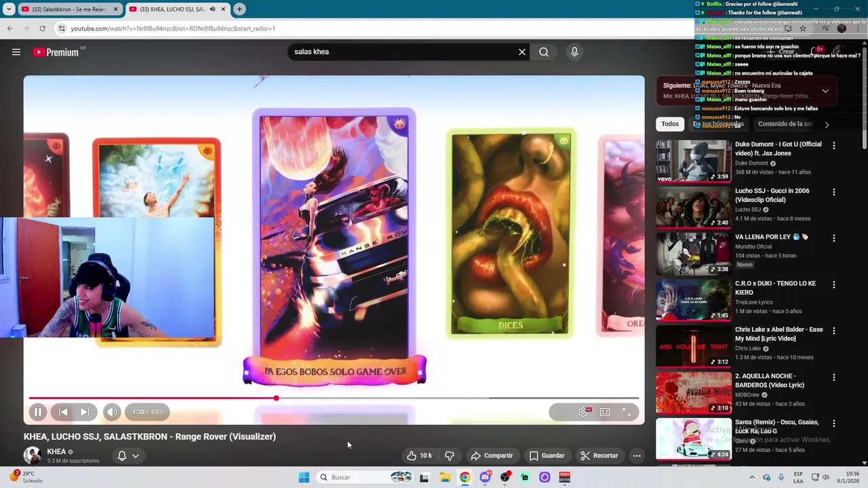Open File Explorer from the taskbar
This screenshot has height=488, width=868.
point(445,477)
